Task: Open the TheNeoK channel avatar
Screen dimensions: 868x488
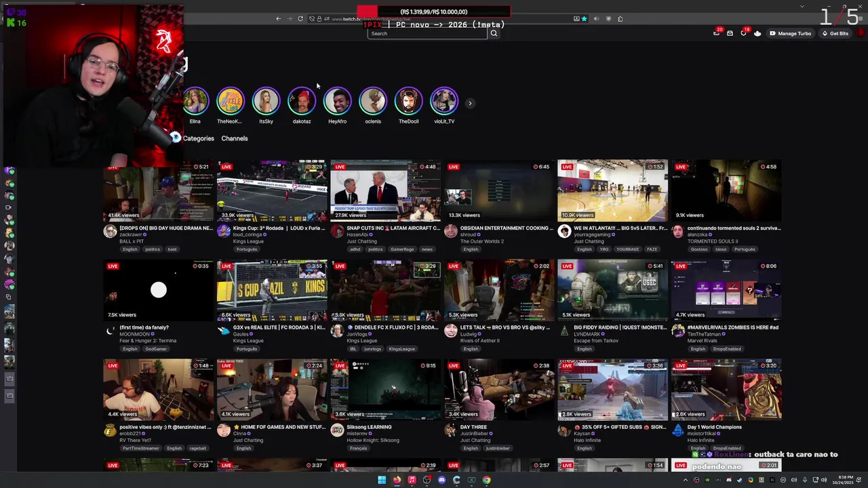Action: 231,101
